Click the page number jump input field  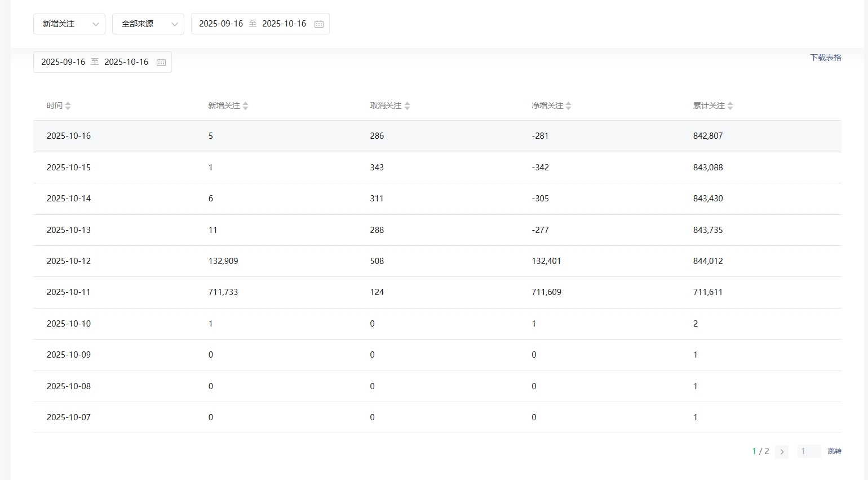point(809,451)
